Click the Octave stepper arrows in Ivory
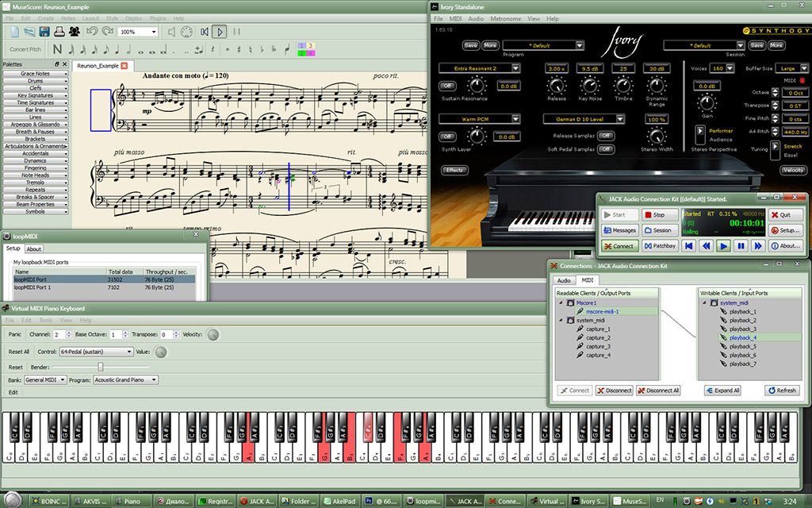Viewport: 812px width, 508px height. pos(775,93)
